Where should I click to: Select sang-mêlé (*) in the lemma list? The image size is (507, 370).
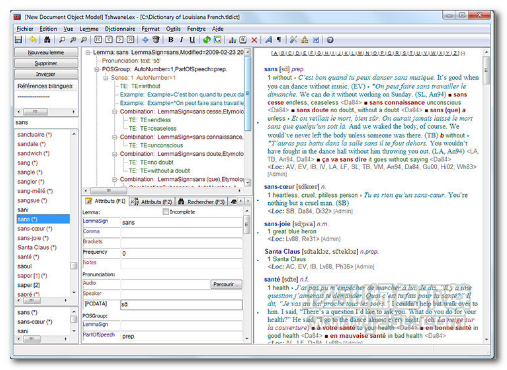pyautogui.click(x=35, y=191)
